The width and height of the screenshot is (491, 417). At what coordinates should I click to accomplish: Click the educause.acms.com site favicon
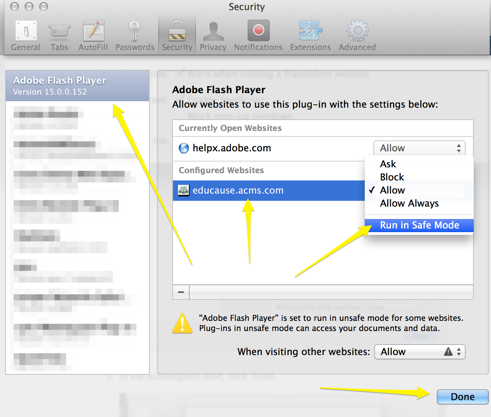(184, 190)
